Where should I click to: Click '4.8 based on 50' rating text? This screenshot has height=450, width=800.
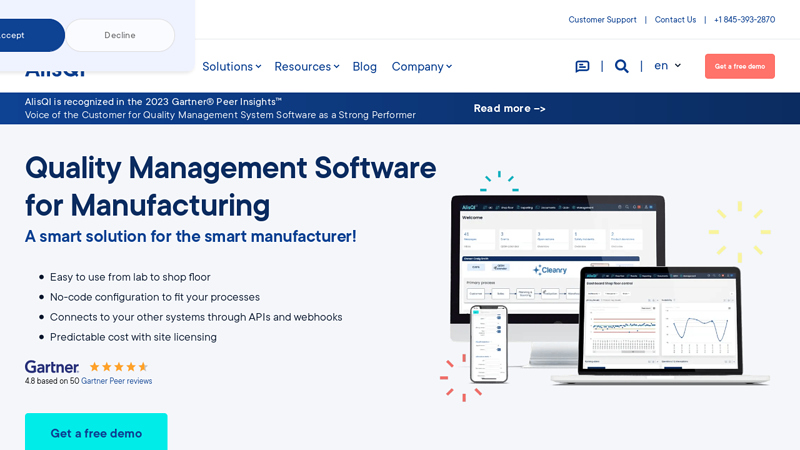(52, 381)
